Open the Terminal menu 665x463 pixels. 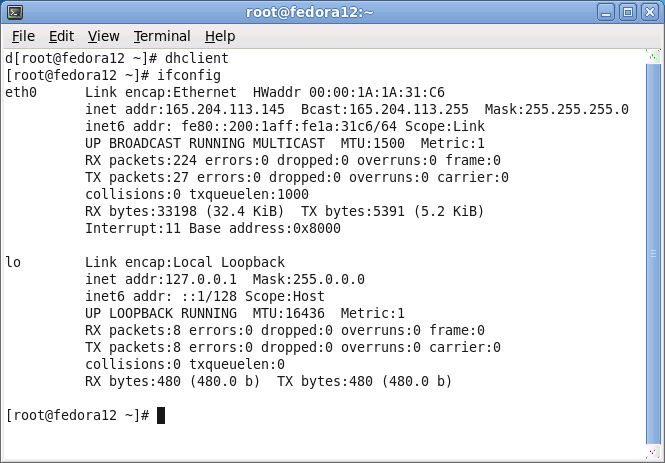coord(161,36)
